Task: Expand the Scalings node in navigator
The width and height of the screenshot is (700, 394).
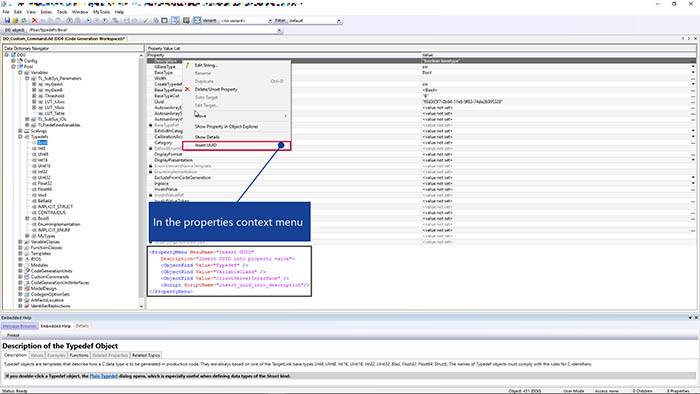Action: click(20, 131)
